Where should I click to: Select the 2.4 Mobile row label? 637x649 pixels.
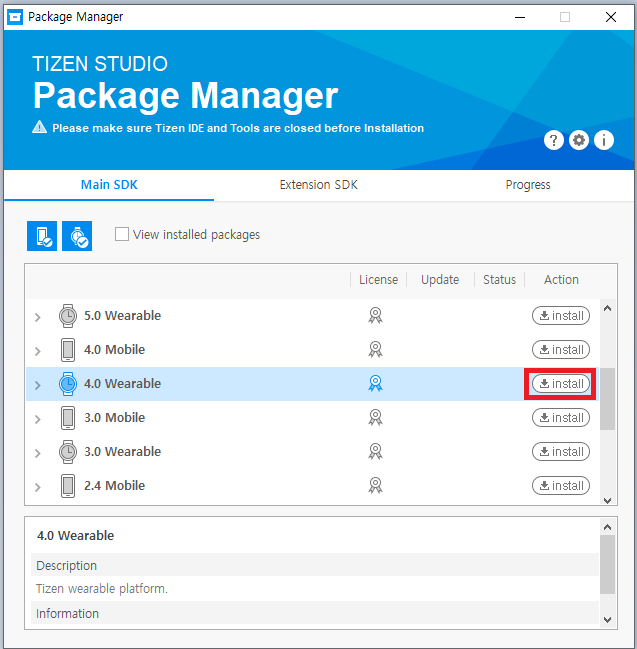[x=115, y=485]
